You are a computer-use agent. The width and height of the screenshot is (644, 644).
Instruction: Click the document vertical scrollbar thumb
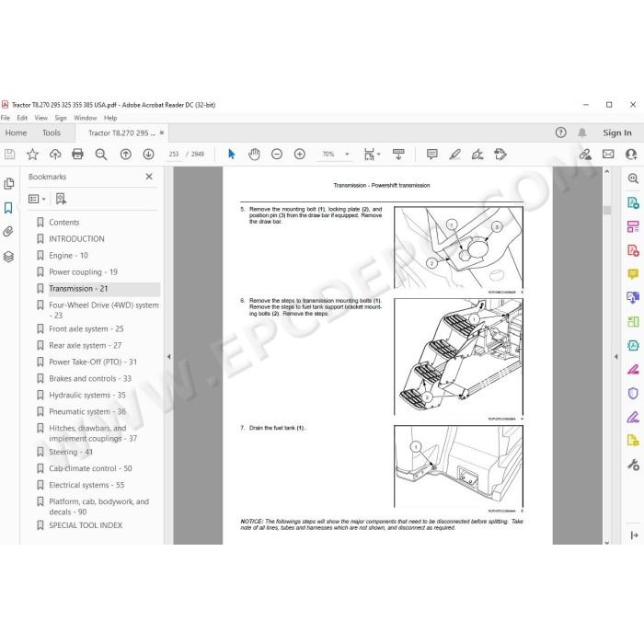tap(607, 210)
